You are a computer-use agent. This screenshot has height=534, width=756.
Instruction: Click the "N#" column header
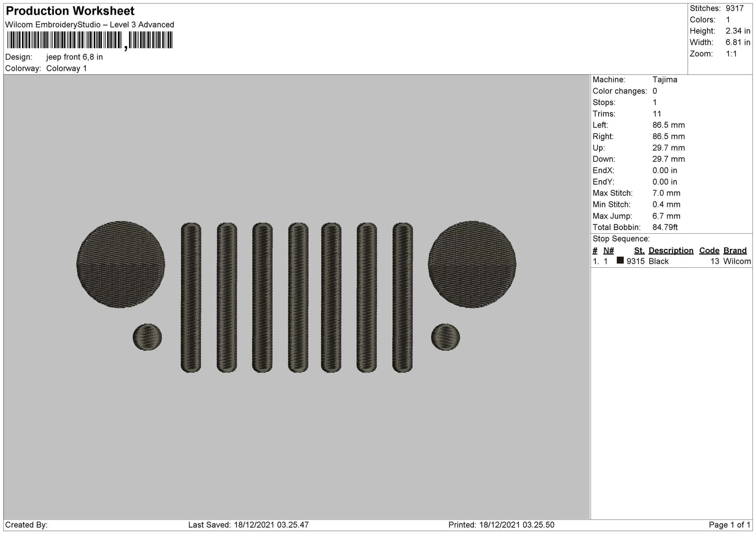pyautogui.click(x=608, y=251)
